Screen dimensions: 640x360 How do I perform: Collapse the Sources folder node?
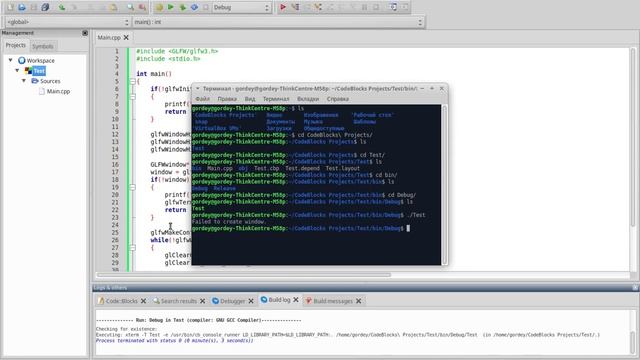(x=24, y=80)
